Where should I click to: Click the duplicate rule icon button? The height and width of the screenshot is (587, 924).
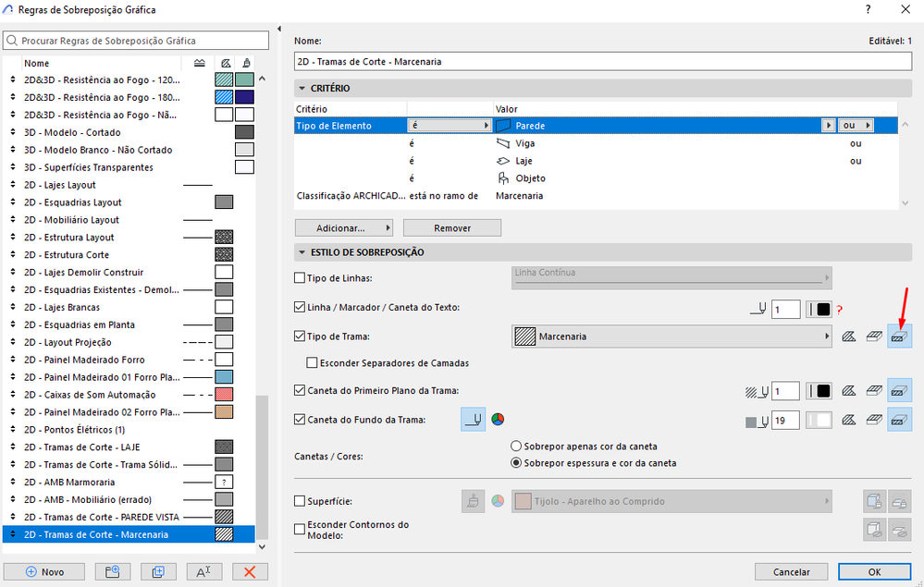(158, 571)
